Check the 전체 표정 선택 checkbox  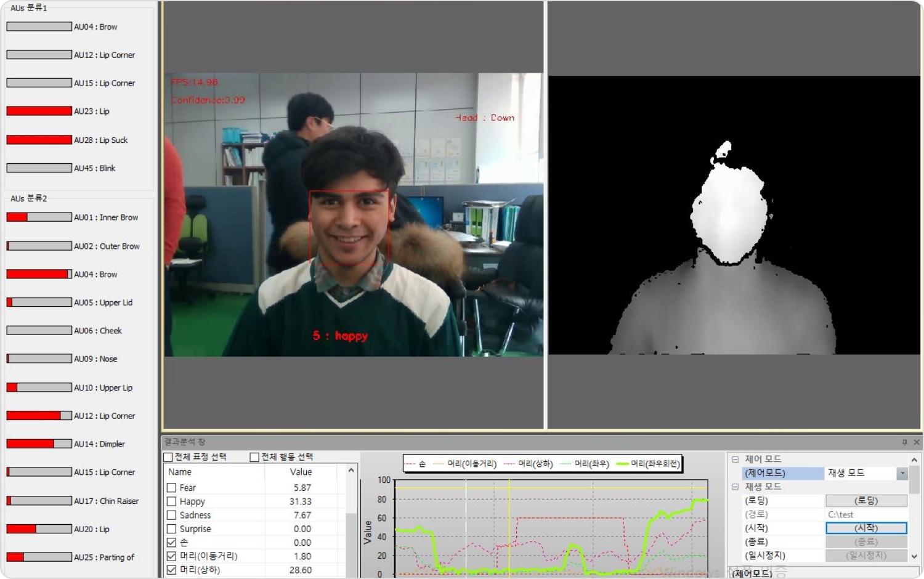tap(168, 457)
